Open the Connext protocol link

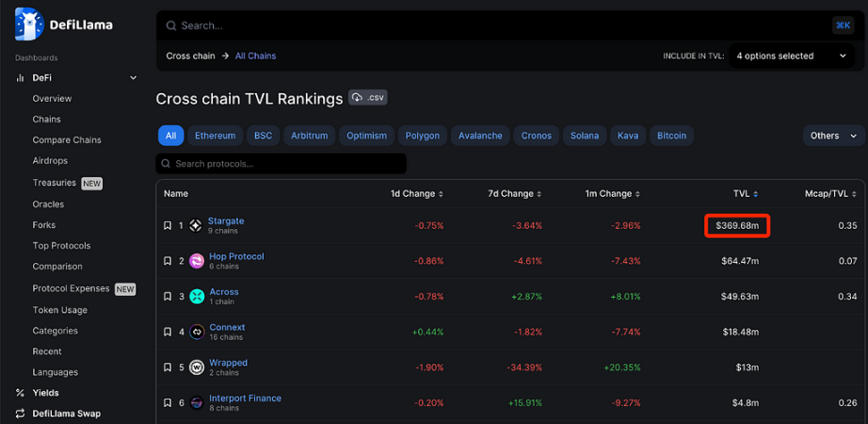[x=227, y=327]
